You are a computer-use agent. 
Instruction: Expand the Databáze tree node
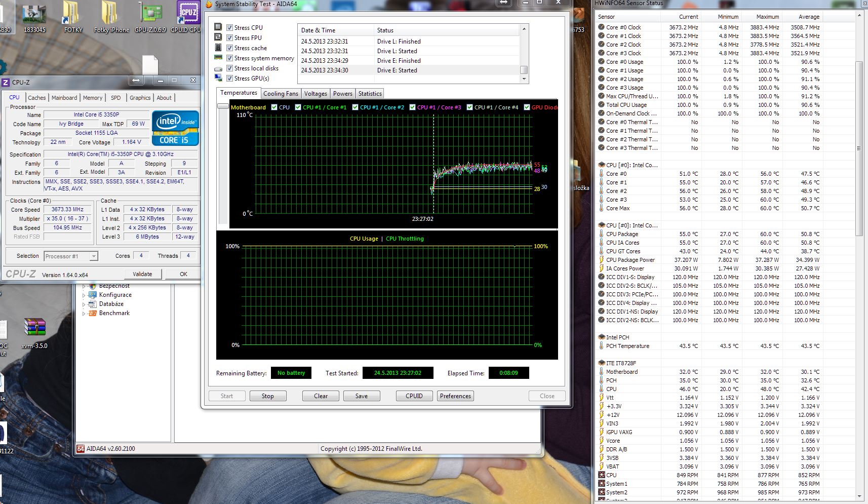84,304
